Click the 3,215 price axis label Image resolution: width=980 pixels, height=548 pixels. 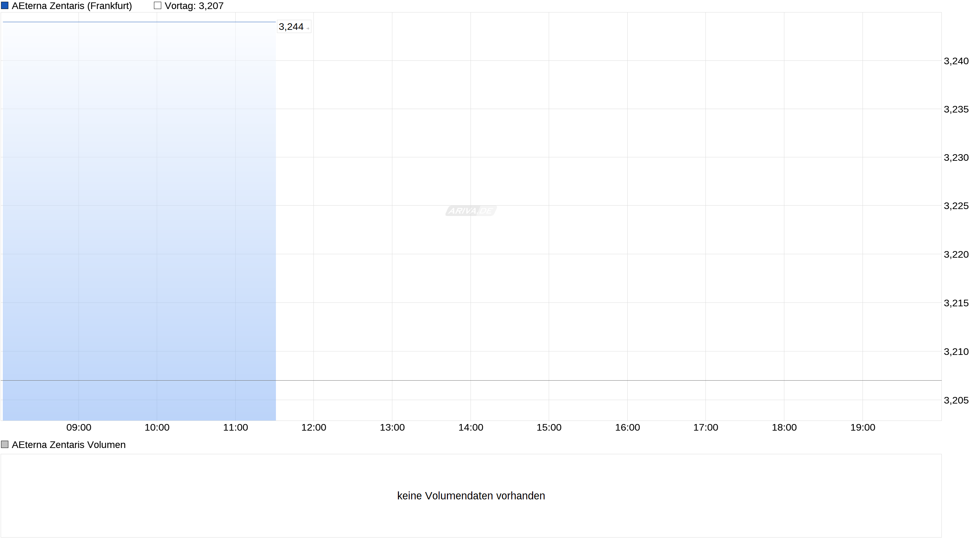click(x=956, y=303)
